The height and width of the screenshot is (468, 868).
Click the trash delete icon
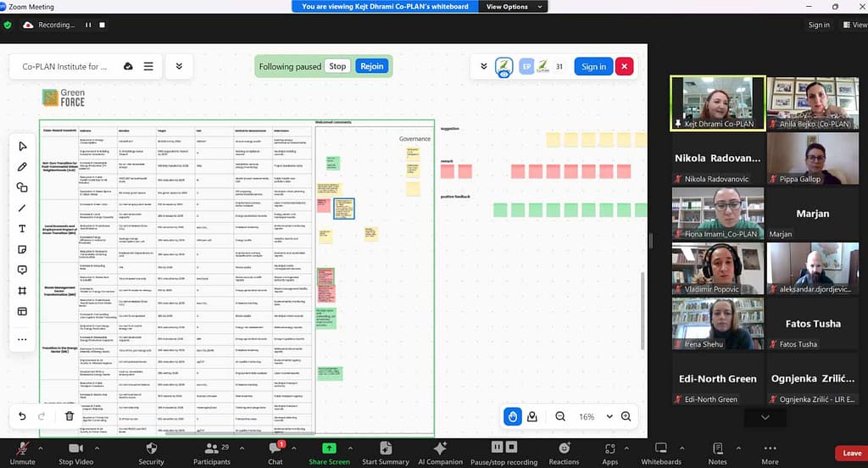[x=70, y=416]
